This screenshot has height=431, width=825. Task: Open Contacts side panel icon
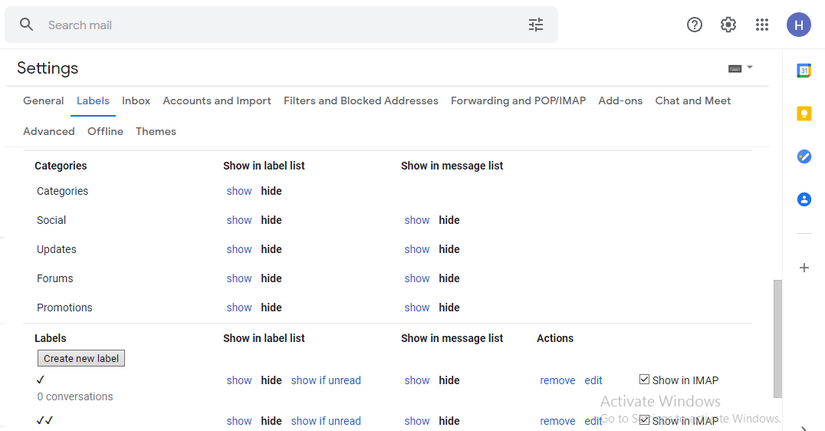(x=804, y=199)
